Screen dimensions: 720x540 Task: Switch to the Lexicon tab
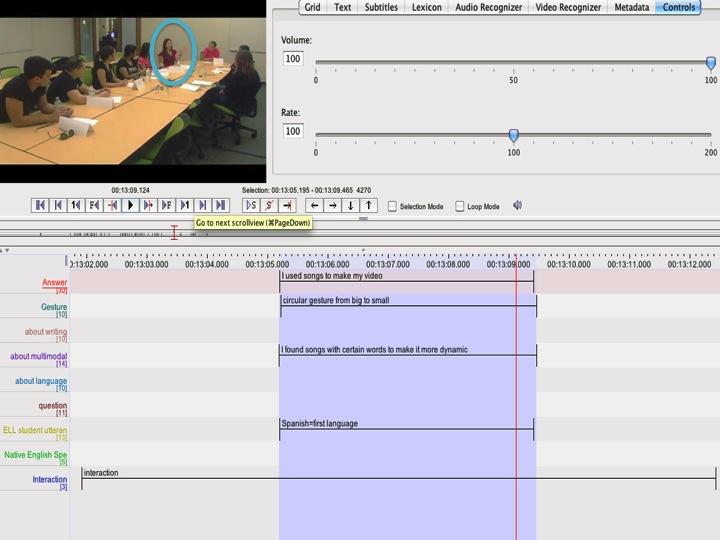427,7
